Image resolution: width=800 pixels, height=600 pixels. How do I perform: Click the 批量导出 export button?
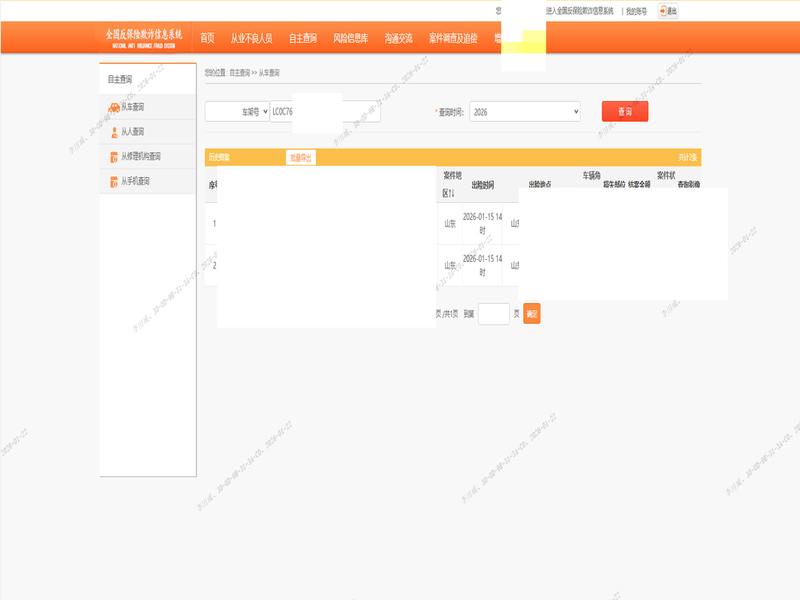click(300, 158)
